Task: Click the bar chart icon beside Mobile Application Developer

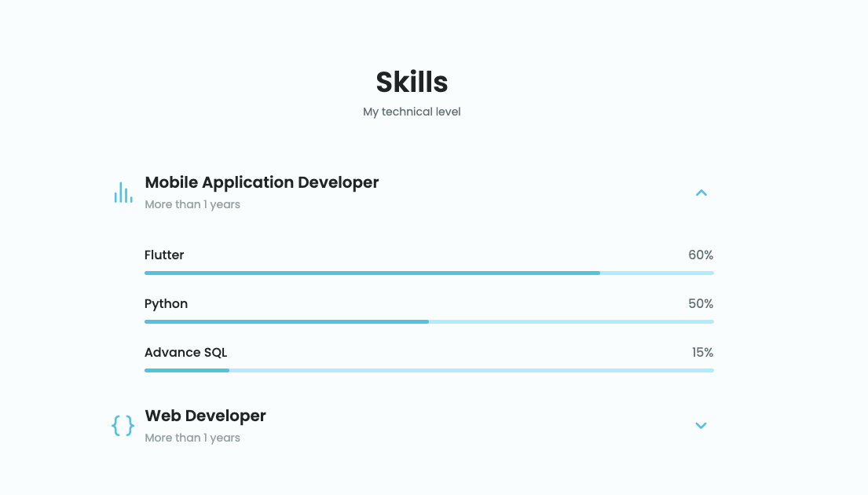Action: point(123,192)
